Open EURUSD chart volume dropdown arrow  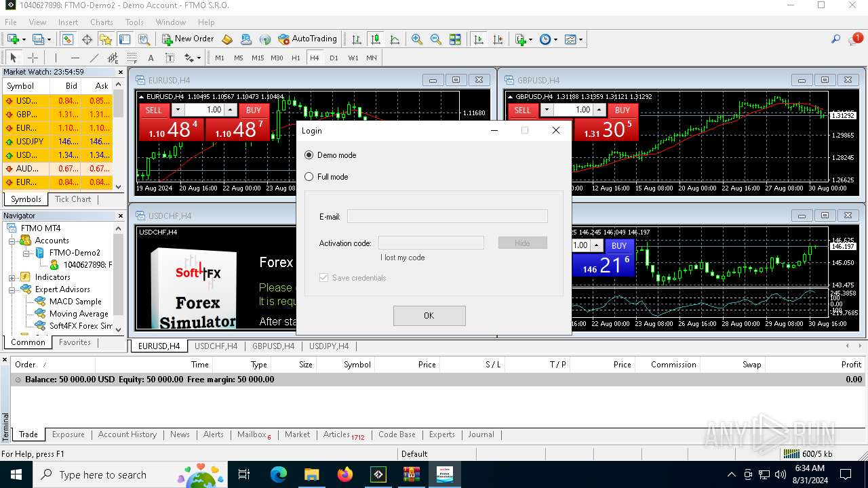178,110
